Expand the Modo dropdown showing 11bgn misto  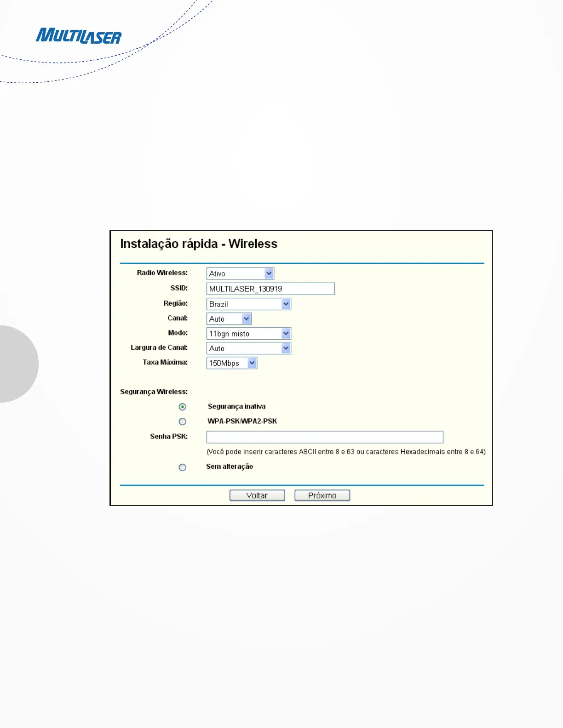[249, 333]
